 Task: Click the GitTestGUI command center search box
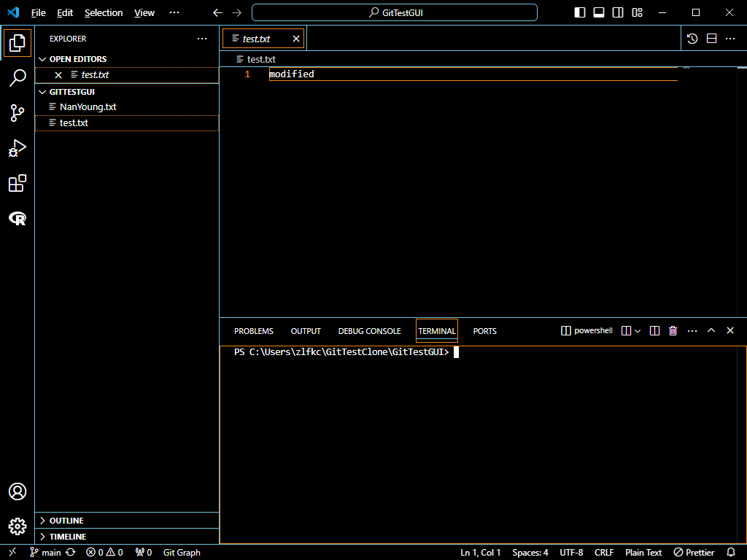tap(395, 12)
